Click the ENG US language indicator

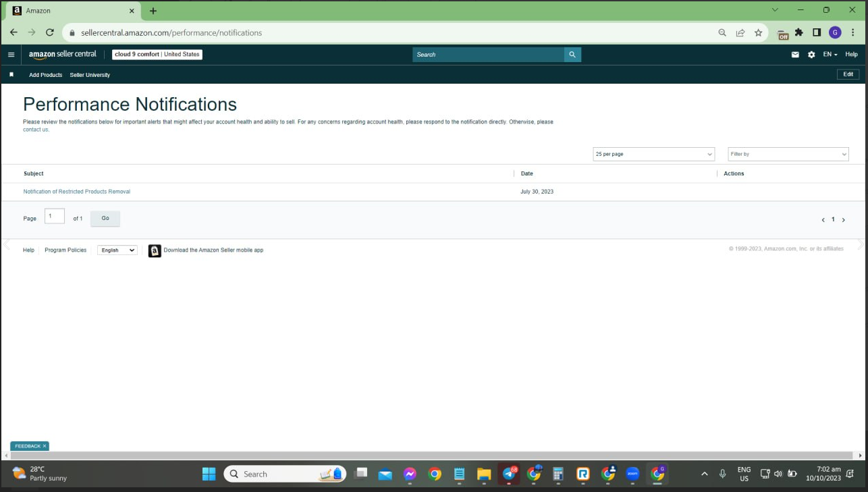click(744, 474)
